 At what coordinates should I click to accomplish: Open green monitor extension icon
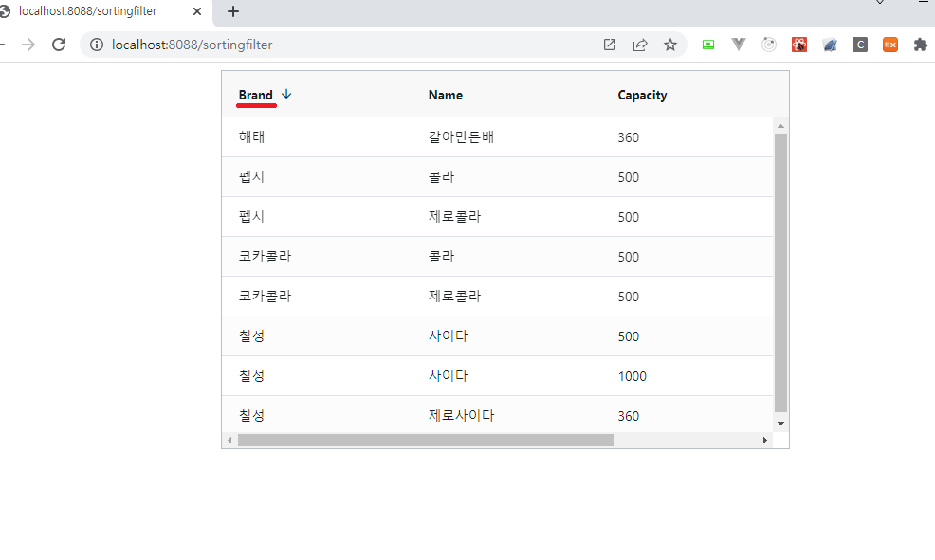(x=708, y=45)
